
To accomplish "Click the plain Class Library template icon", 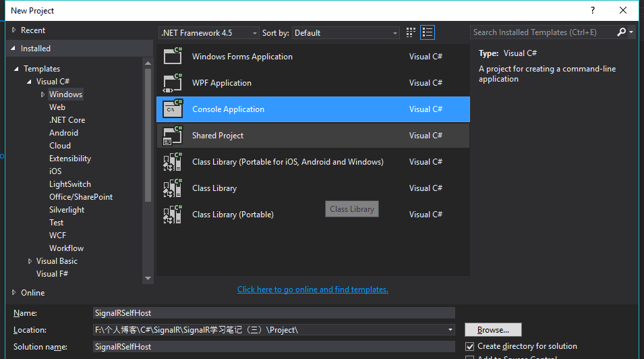I will coord(173,188).
